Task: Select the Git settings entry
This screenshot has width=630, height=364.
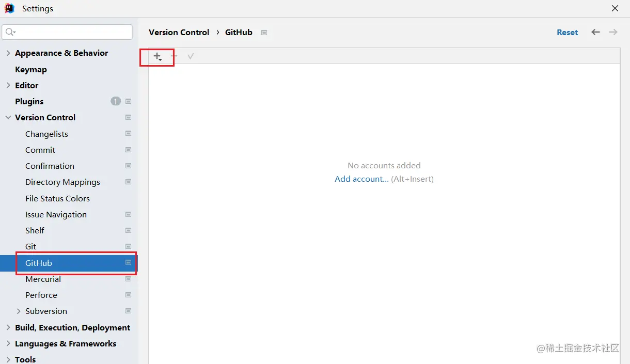Action: (31, 246)
